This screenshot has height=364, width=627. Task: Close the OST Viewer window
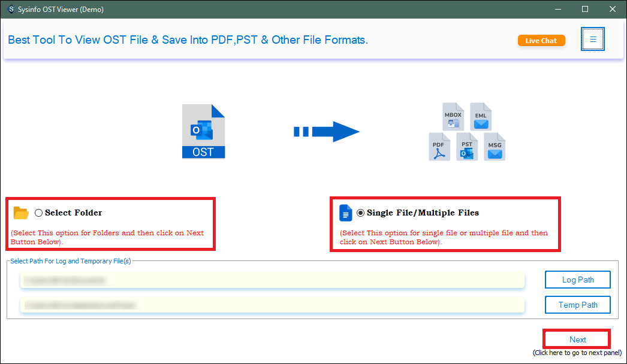612,9
